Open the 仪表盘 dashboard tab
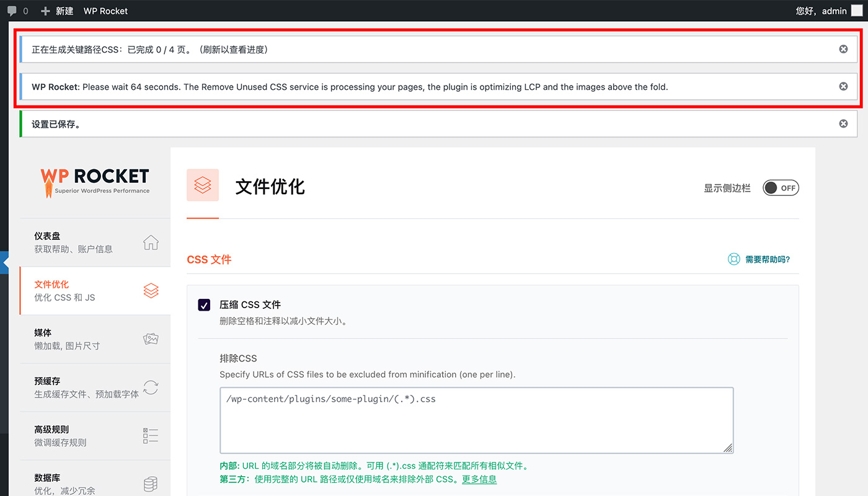Image resolution: width=868 pixels, height=496 pixels. [x=95, y=242]
